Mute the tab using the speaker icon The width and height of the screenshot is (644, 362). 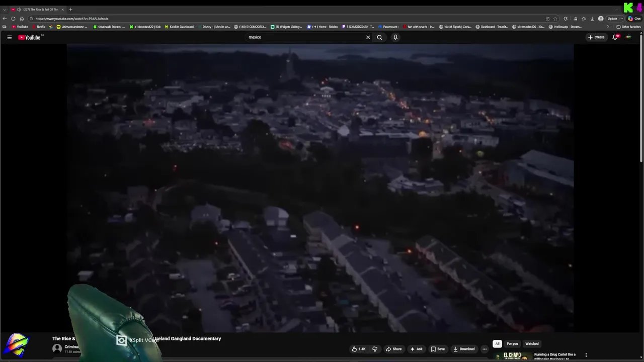(x=19, y=10)
